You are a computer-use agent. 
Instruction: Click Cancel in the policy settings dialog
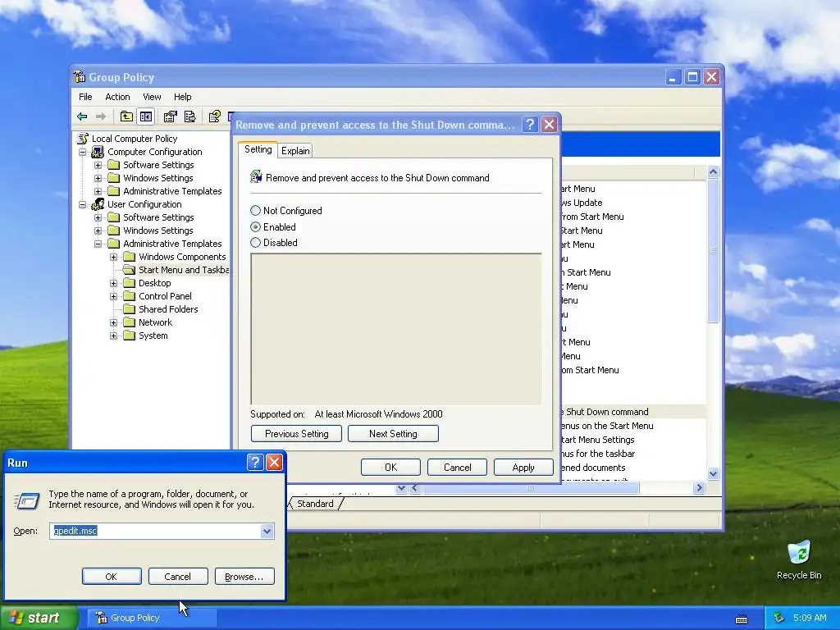457,467
